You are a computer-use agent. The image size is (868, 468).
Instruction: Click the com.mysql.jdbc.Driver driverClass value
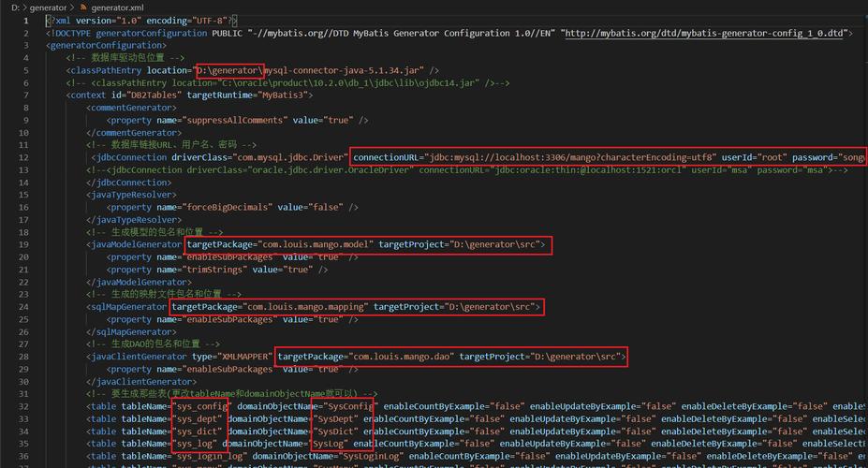click(x=296, y=157)
